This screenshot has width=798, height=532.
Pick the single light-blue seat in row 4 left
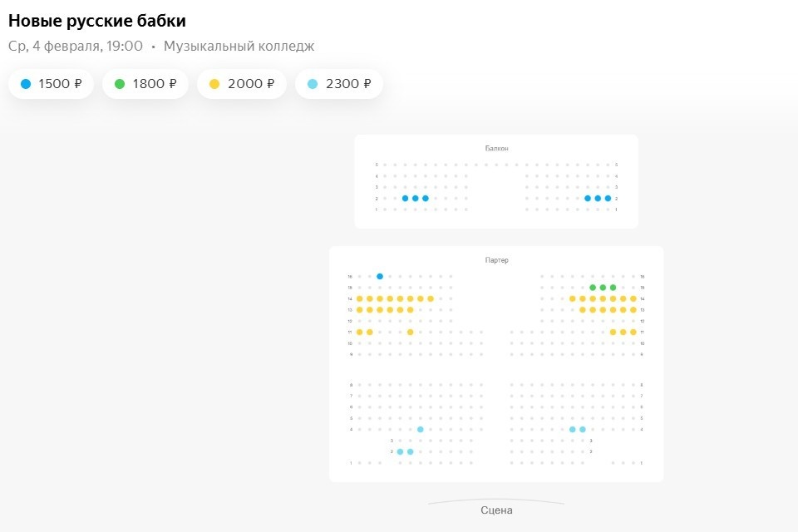coord(421,429)
